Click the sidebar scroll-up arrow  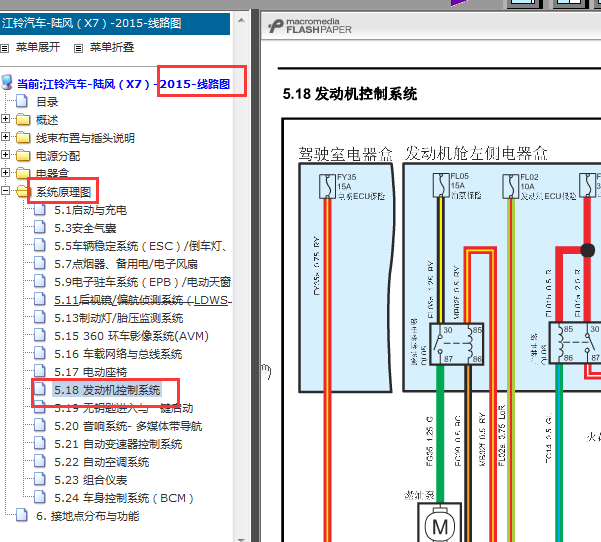(x=241, y=20)
